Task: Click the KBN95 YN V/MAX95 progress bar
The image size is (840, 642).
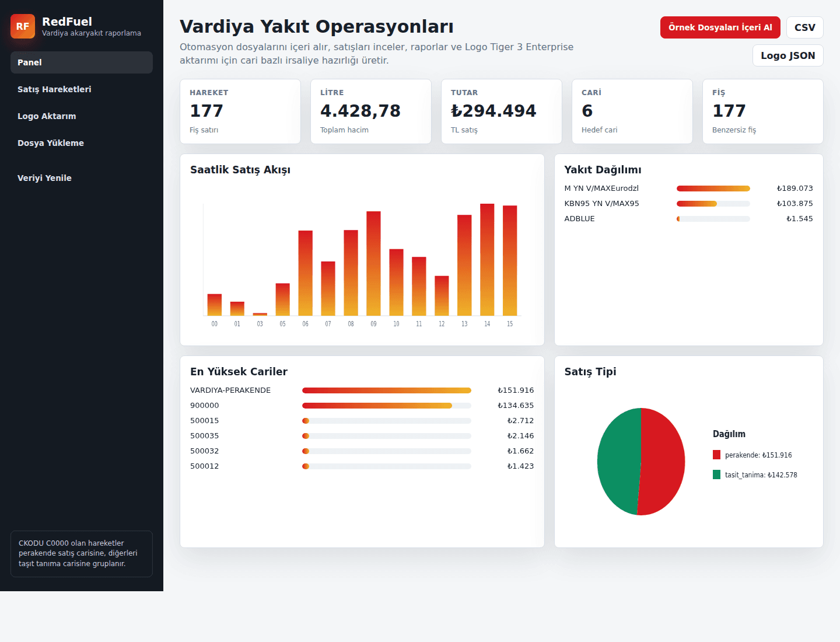Action: (713, 204)
